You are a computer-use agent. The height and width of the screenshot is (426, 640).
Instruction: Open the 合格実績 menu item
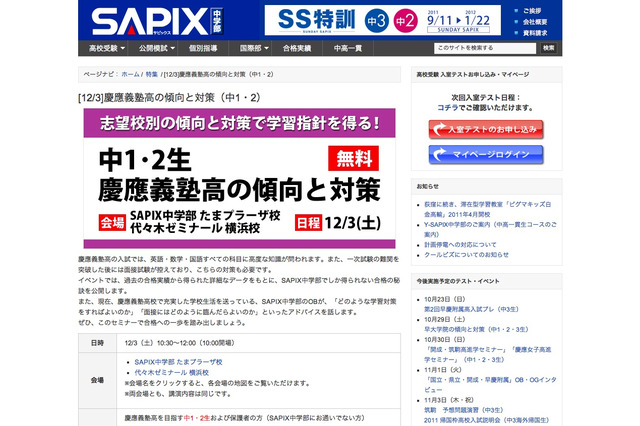[x=297, y=48]
